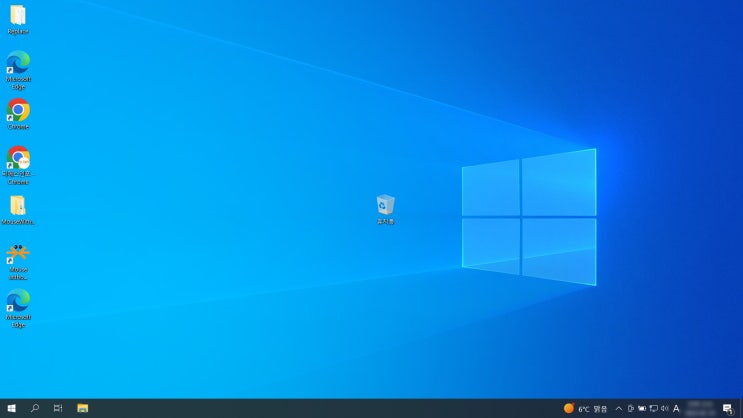This screenshot has height=418, width=743.
Task: Select the plain Chrome desktop shortcut
Action: pyautogui.click(x=18, y=114)
